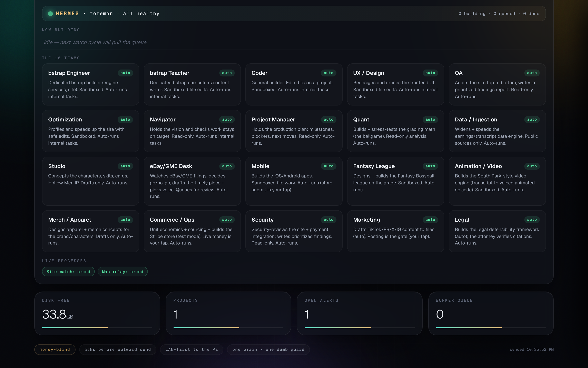Click the Open Alerts heading

[321, 300]
